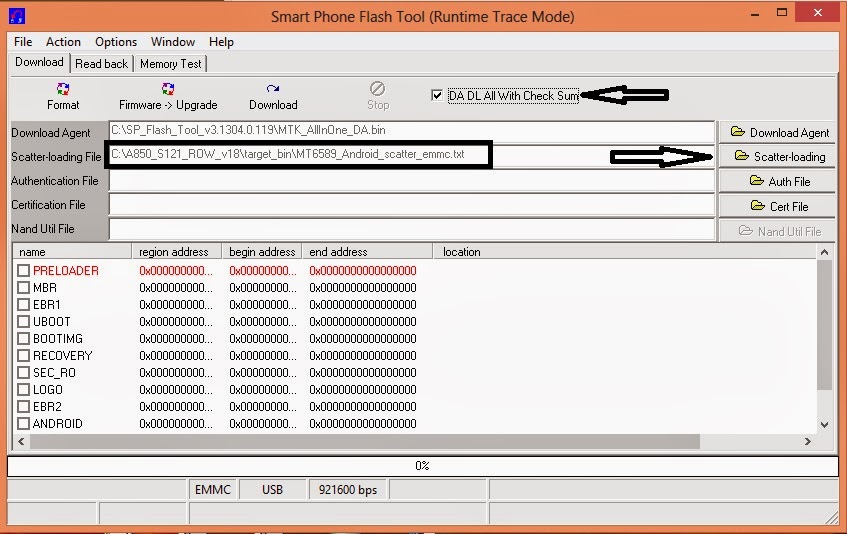Open the Options menu

(x=116, y=42)
